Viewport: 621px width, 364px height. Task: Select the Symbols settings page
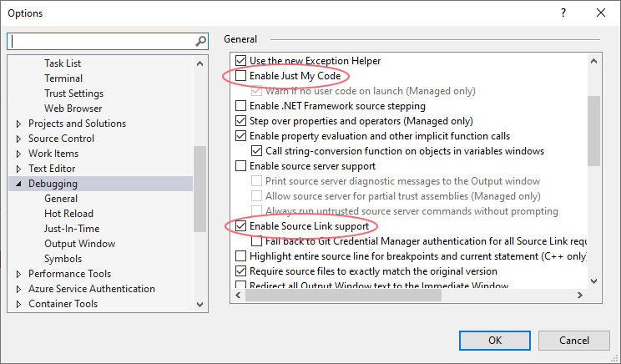pos(63,259)
